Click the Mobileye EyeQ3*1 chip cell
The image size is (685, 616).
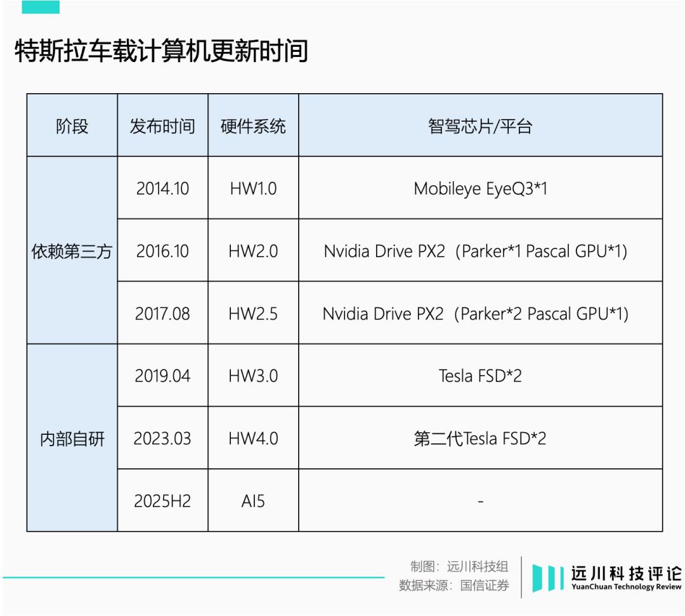481,188
